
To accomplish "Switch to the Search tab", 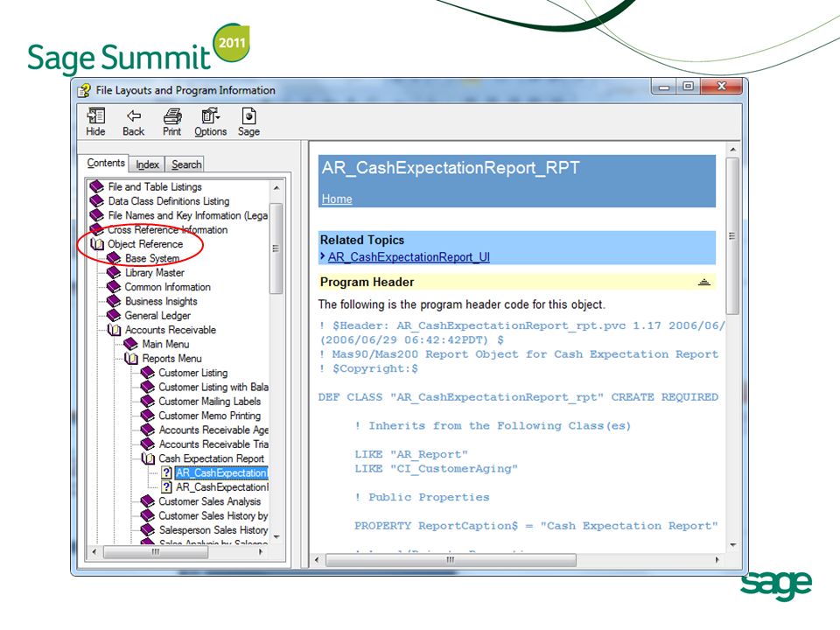I will coord(186,164).
